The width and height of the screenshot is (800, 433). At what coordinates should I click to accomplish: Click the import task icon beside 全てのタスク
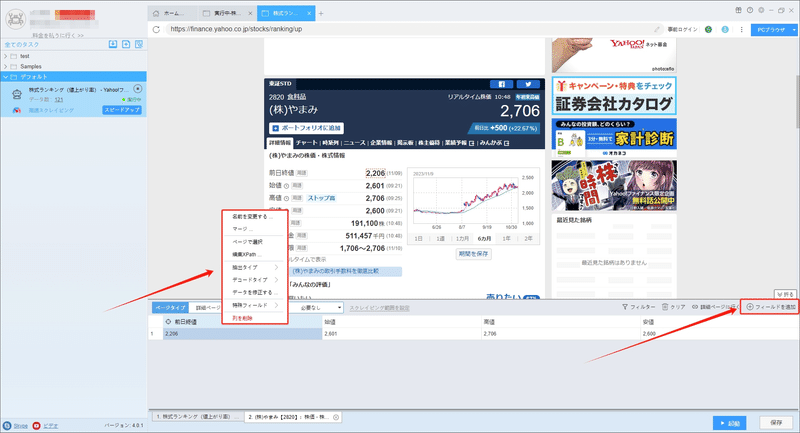click(113, 44)
